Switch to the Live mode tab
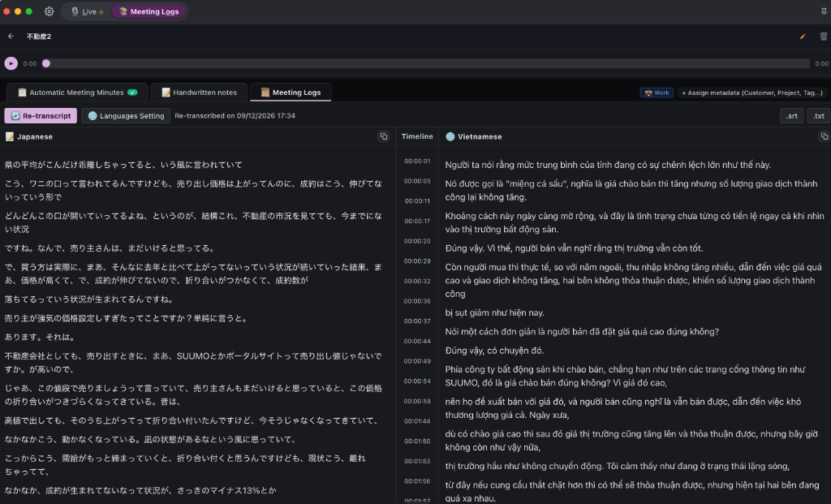This screenshot has height=504, width=831. coord(88,11)
